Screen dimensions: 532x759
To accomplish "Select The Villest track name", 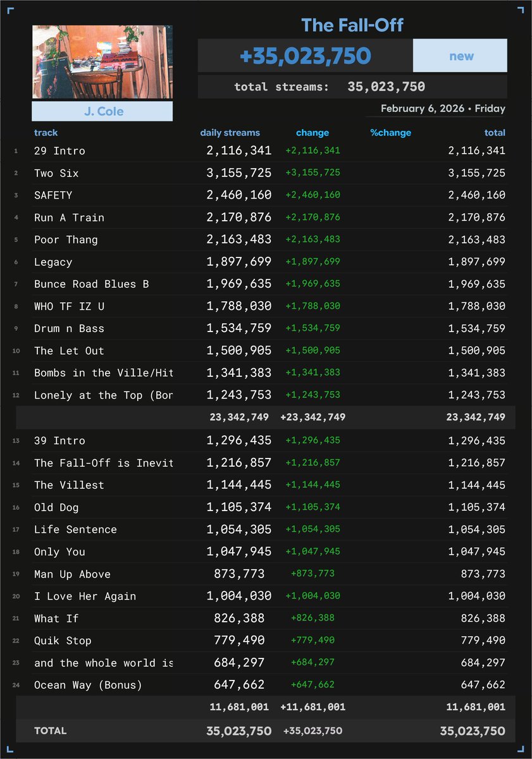I will pos(69,485).
